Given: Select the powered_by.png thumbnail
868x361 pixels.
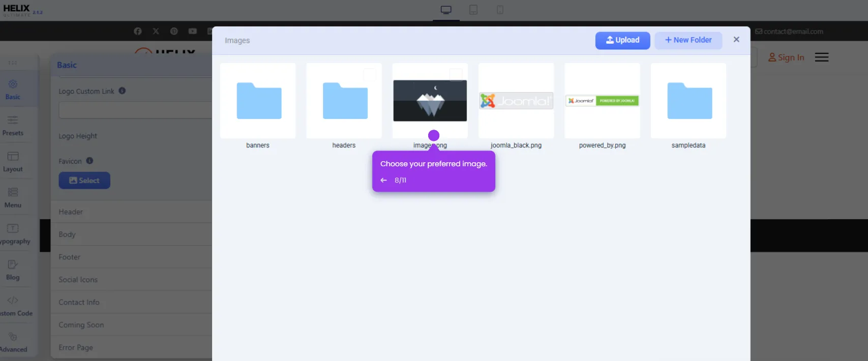Looking at the screenshot, I should (602, 101).
